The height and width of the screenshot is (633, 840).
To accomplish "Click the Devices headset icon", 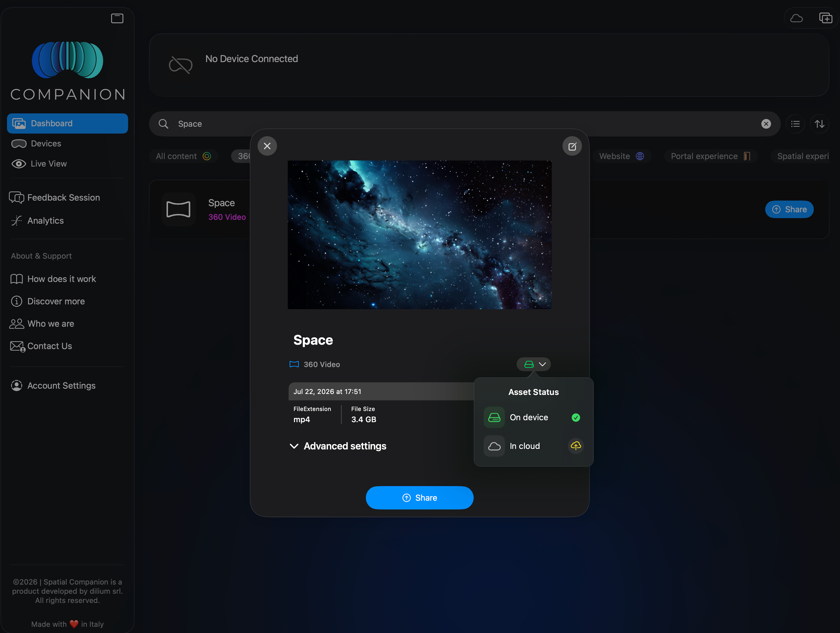I will coord(19,144).
